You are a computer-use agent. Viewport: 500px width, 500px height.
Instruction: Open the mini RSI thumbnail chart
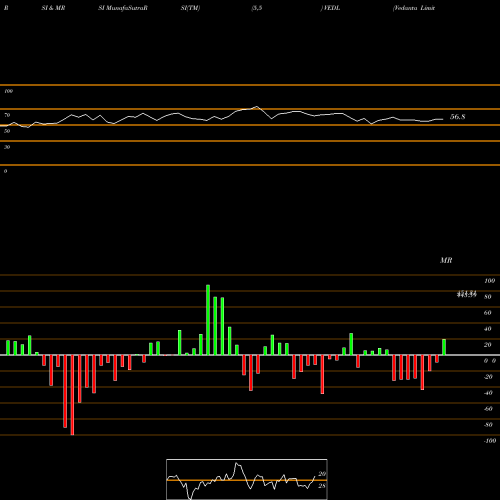point(247,479)
